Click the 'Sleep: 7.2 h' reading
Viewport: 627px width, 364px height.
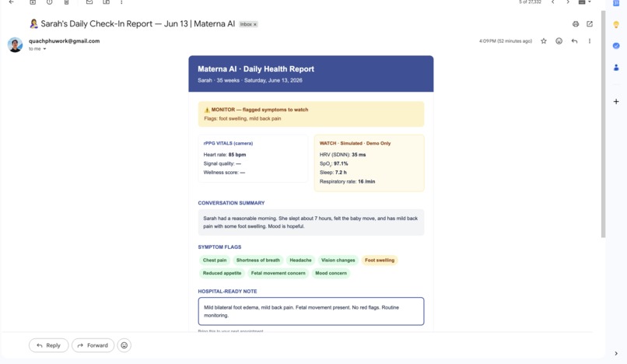click(x=333, y=173)
